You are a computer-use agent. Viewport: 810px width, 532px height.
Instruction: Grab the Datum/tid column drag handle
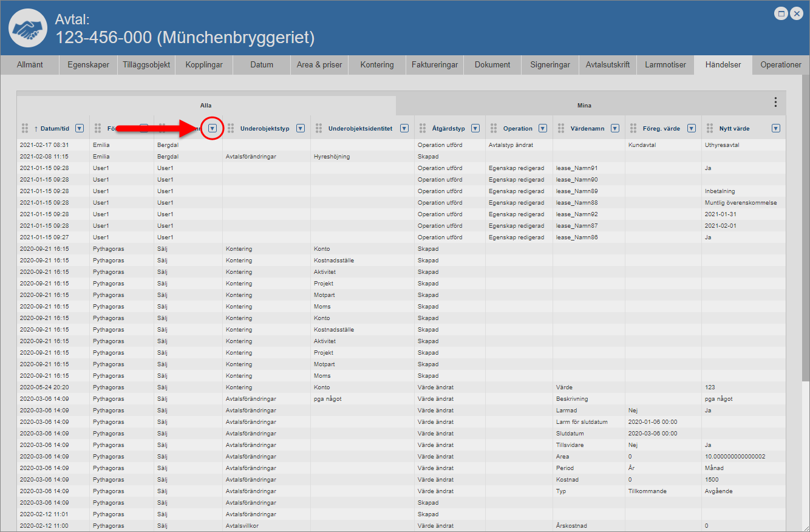coord(25,128)
